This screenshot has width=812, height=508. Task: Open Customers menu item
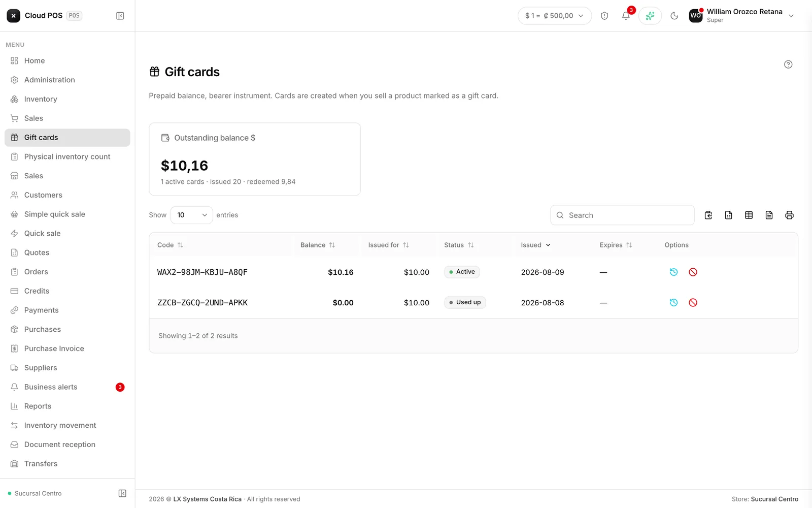(x=67, y=195)
